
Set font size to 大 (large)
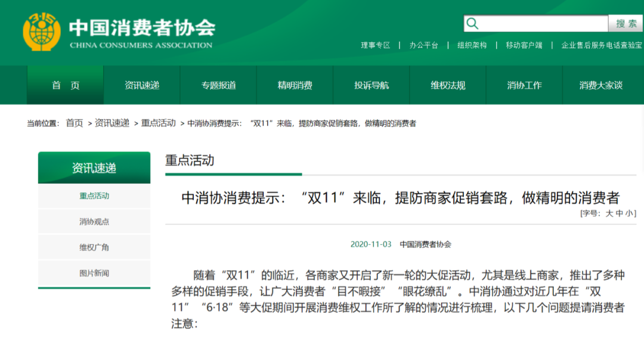[x=609, y=213]
